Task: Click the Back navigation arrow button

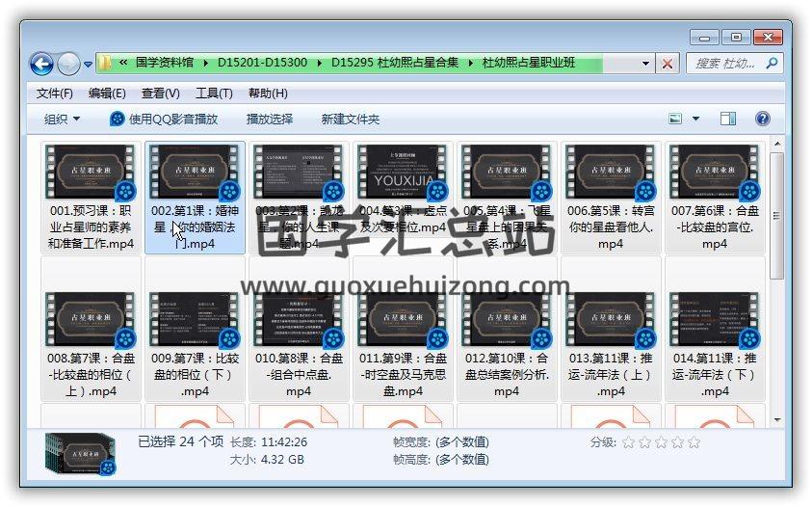Action: (x=41, y=65)
